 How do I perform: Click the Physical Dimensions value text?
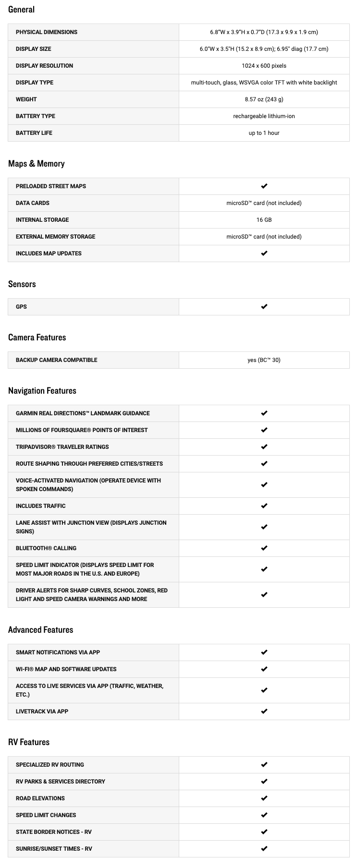tap(264, 32)
